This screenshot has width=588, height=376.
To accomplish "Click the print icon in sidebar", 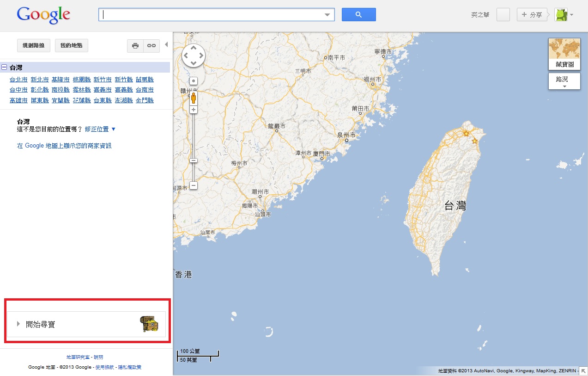I will point(135,46).
